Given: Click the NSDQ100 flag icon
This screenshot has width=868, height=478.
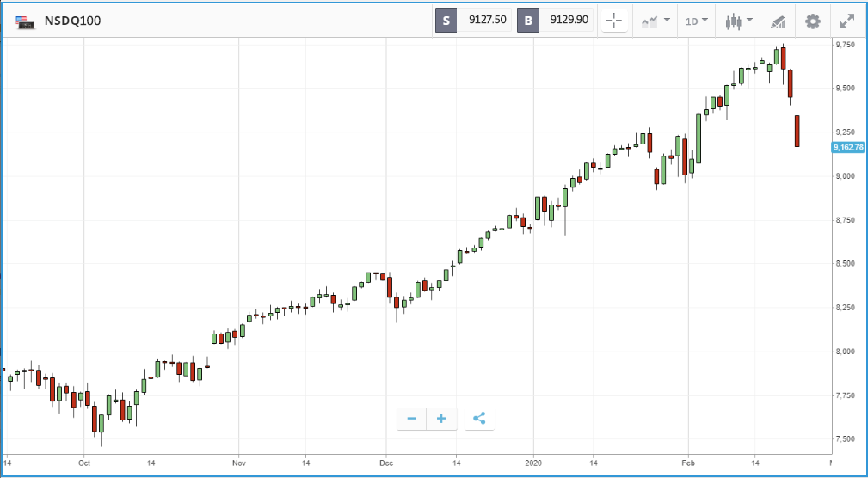Looking at the screenshot, I should coord(25,21).
